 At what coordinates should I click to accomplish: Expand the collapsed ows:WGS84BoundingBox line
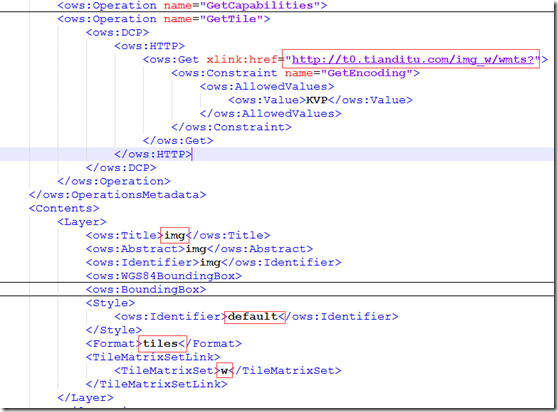point(164,276)
